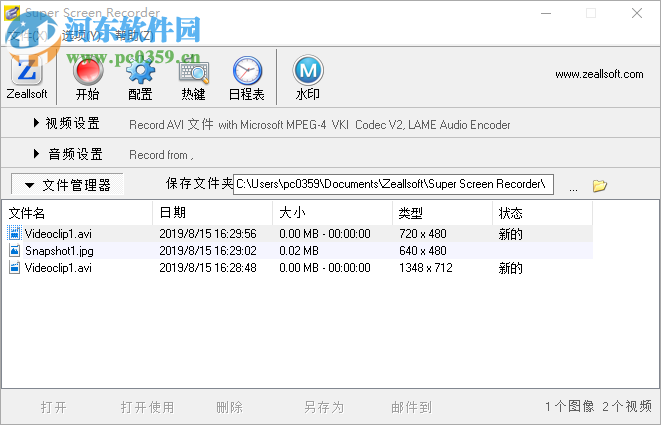Viewport: 661px width, 425px height.
Task: Open the 水印 watermark icon
Action: tap(308, 70)
